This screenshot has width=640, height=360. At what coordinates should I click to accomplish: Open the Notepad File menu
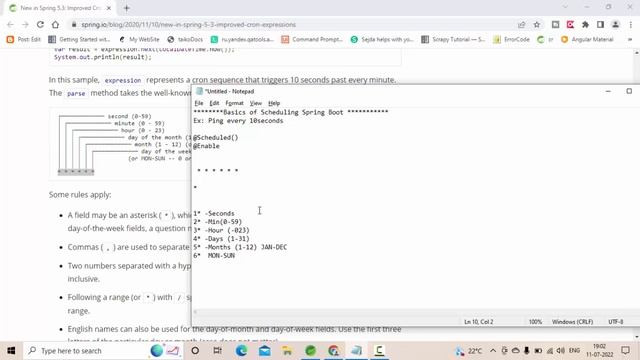(x=199, y=103)
